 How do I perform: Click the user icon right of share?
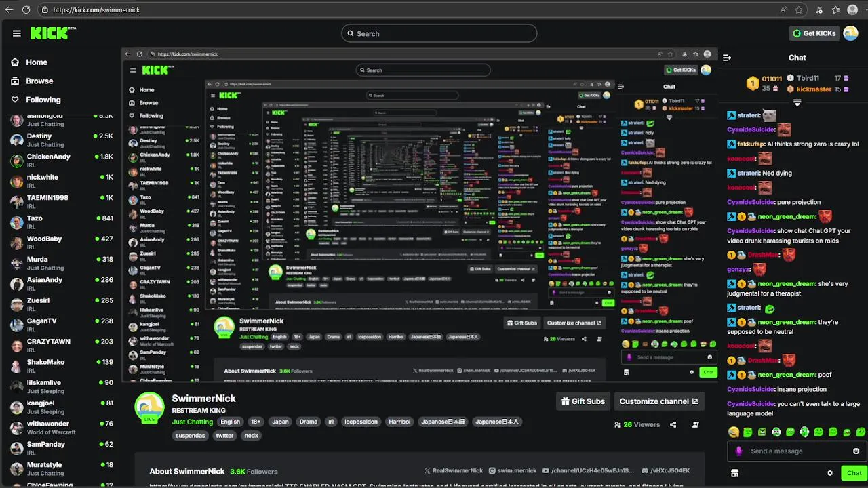tap(695, 425)
